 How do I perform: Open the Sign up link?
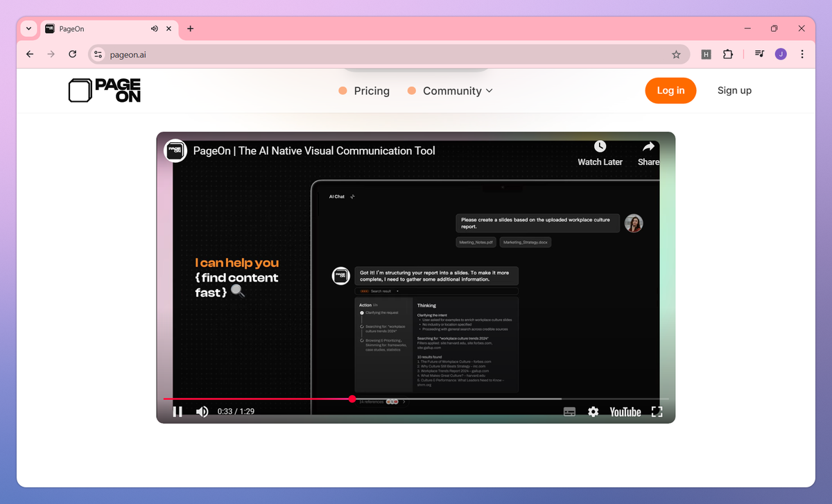(x=734, y=90)
